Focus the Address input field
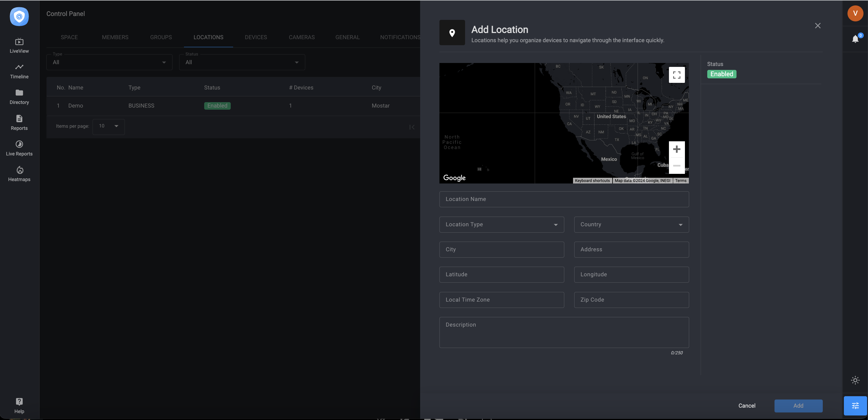868x420 pixels. tap(631, 249)
